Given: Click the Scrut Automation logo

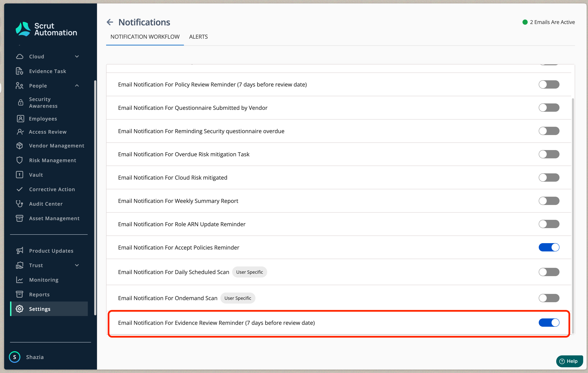Looking at the screenshot, I should point(46,29).
